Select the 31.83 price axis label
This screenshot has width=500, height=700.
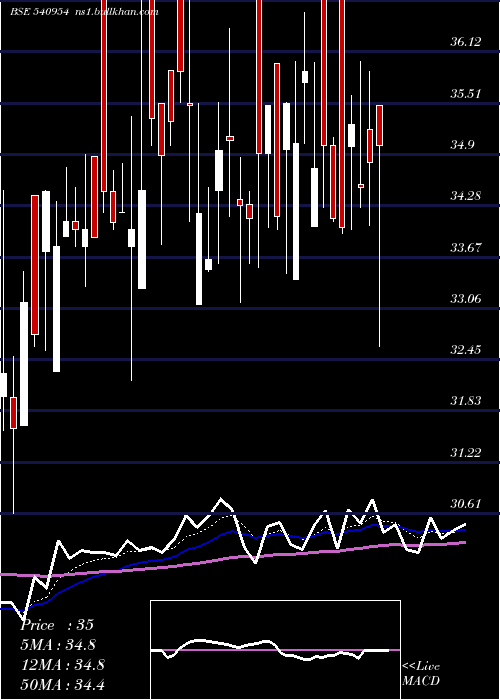tap(466, 401)
